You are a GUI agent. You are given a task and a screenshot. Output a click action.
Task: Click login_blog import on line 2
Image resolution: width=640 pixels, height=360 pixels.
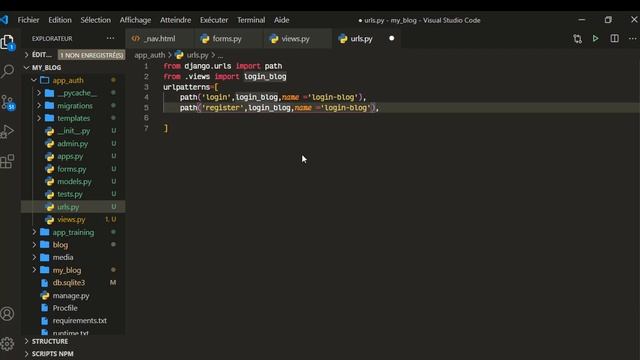coord(265,77)
